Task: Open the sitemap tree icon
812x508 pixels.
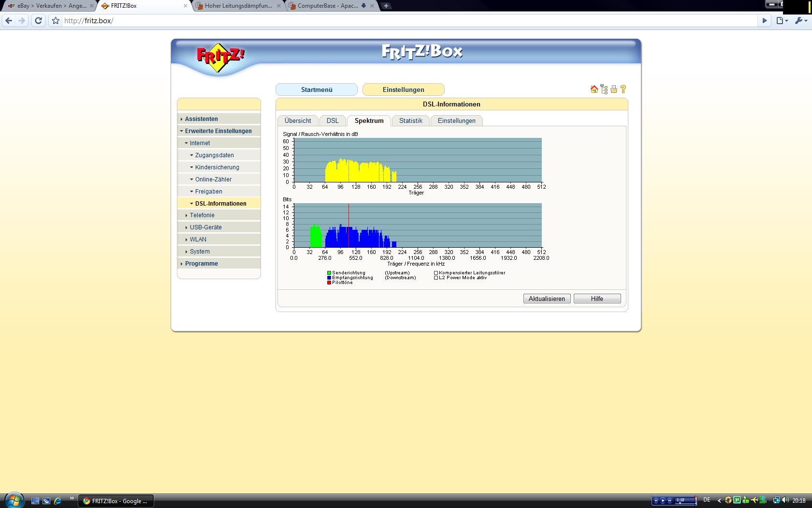Action: click(x=604, y=89)
